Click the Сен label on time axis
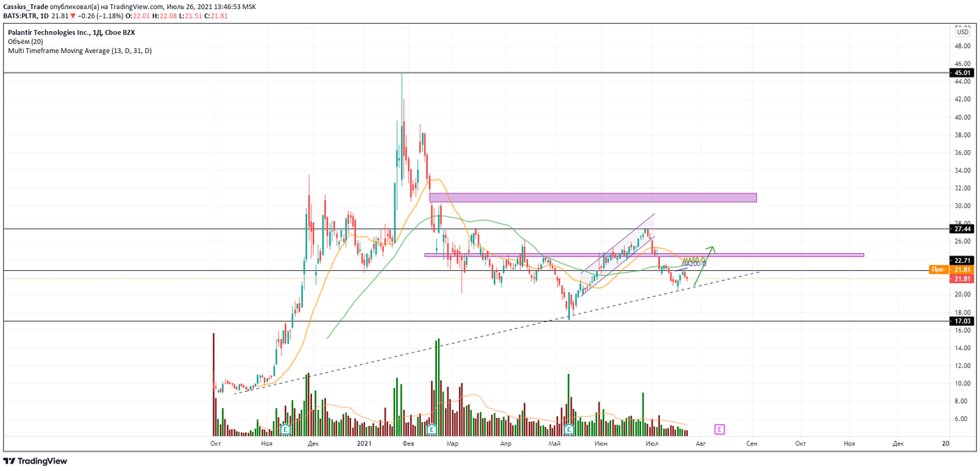This screenshot has height=471, width=980. (751, 444)
